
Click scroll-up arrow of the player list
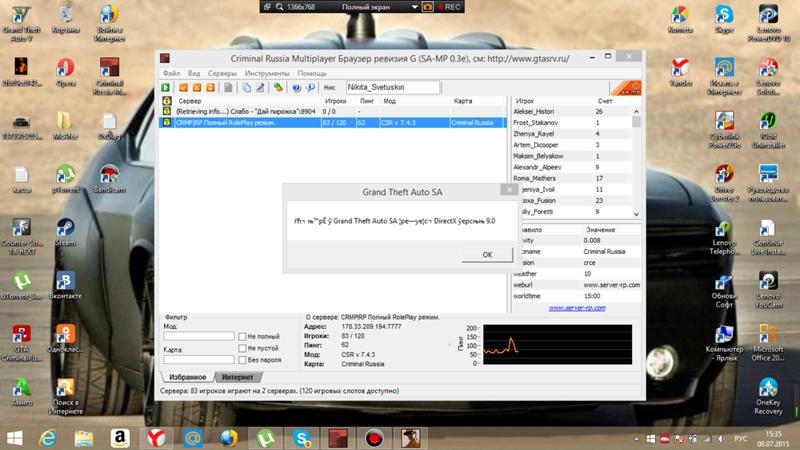[636, 111]
